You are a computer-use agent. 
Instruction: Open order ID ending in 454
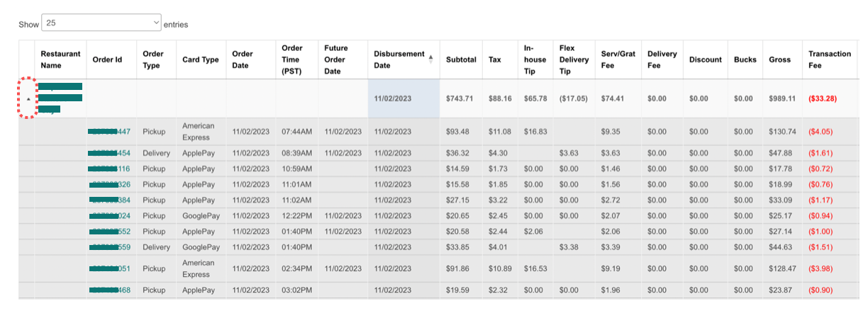[109, 153]
